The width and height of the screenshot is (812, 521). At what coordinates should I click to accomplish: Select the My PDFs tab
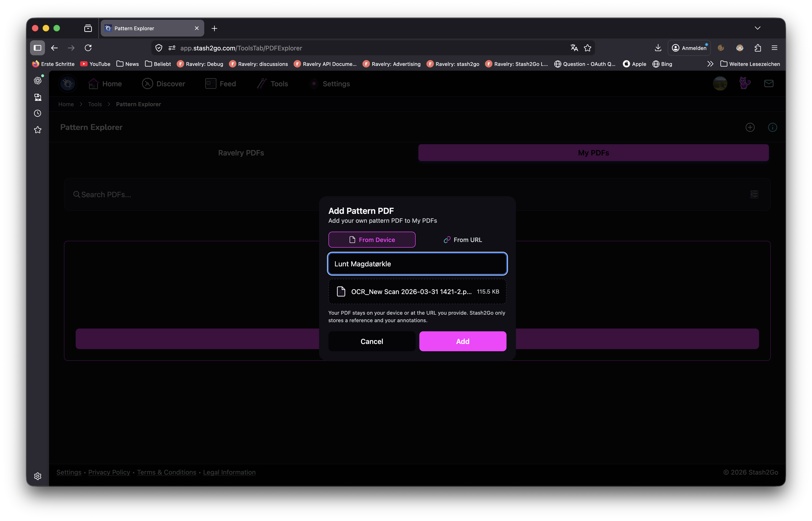593,153
